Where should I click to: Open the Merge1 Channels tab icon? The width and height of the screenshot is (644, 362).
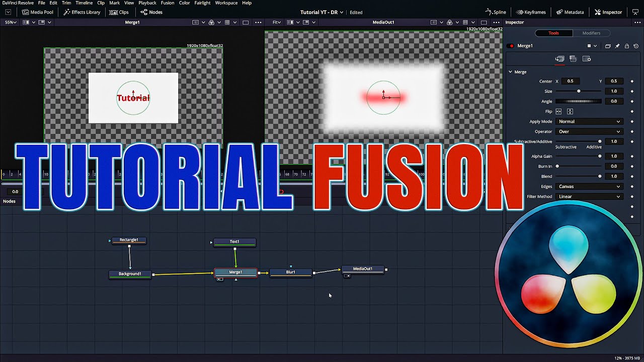tap(573, 59)
